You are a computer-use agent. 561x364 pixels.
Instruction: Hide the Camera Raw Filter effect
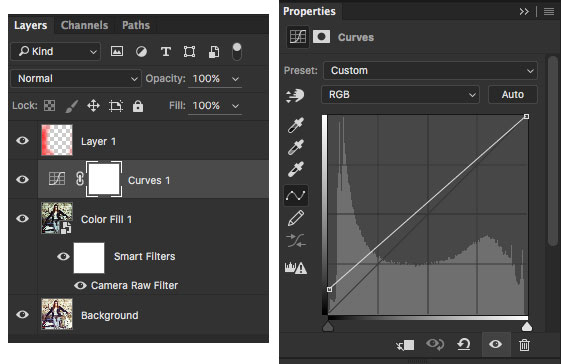click(81, 286)
